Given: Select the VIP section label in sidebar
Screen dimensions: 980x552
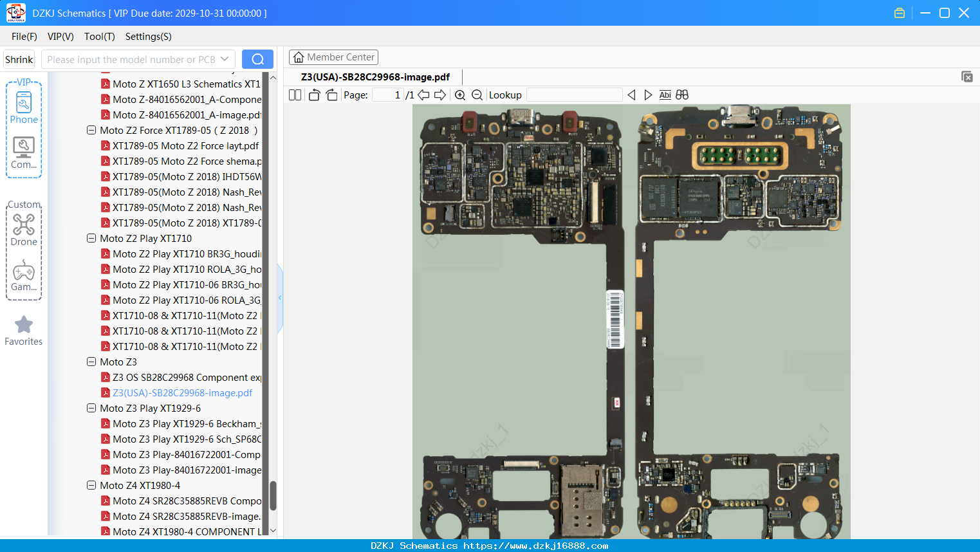Looking at the screenshot, I should pos(24,82).
